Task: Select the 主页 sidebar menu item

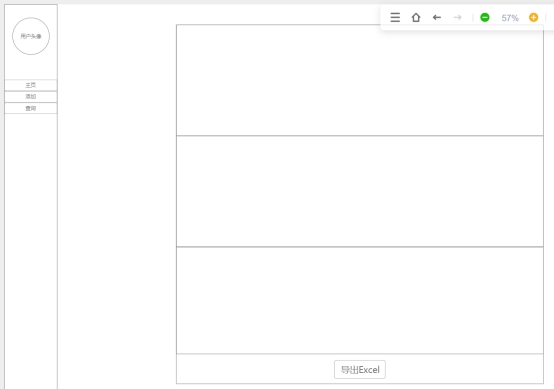Action: (x=31, y=85)
